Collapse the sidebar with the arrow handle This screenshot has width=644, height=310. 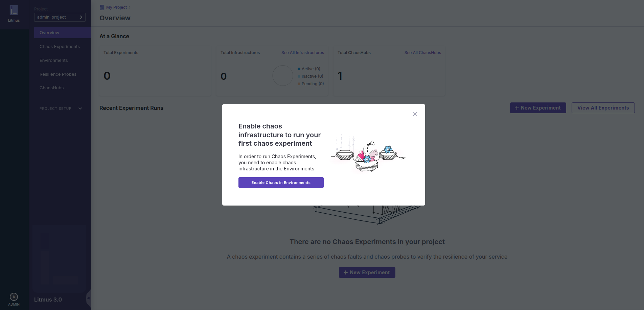pos(89,298)
